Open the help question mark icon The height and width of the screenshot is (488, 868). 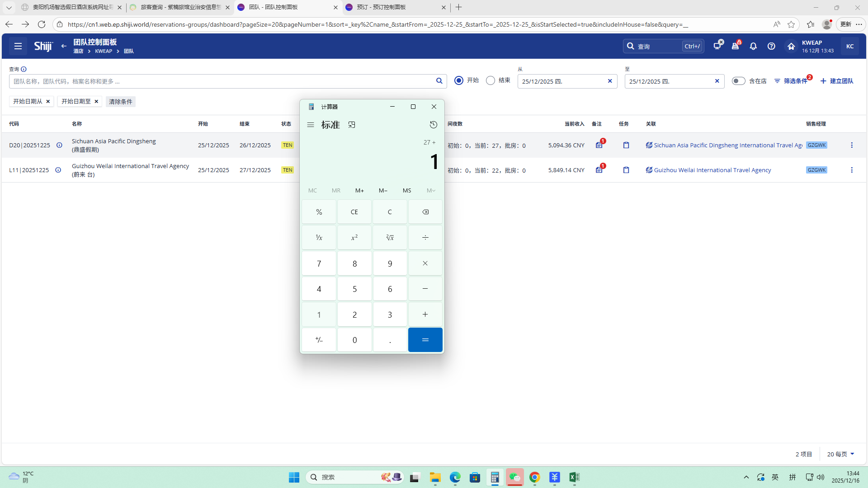click(771, 46)
